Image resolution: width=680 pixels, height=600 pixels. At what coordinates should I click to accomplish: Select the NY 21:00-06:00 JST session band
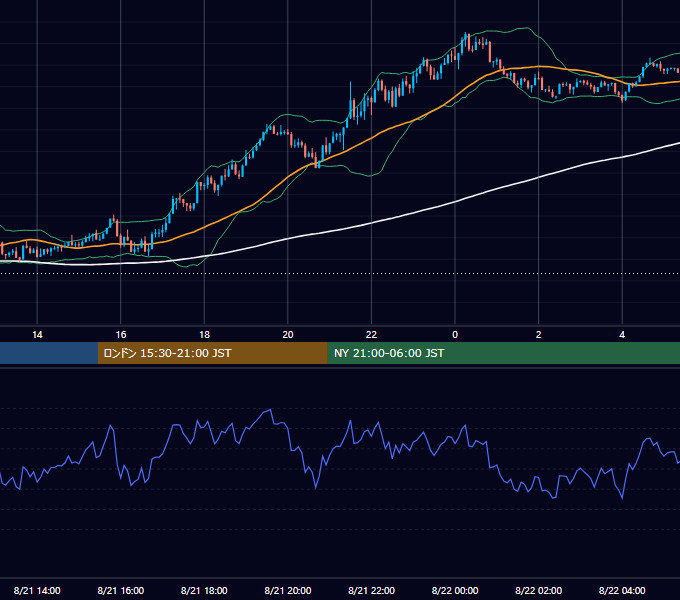click(503, 353)
